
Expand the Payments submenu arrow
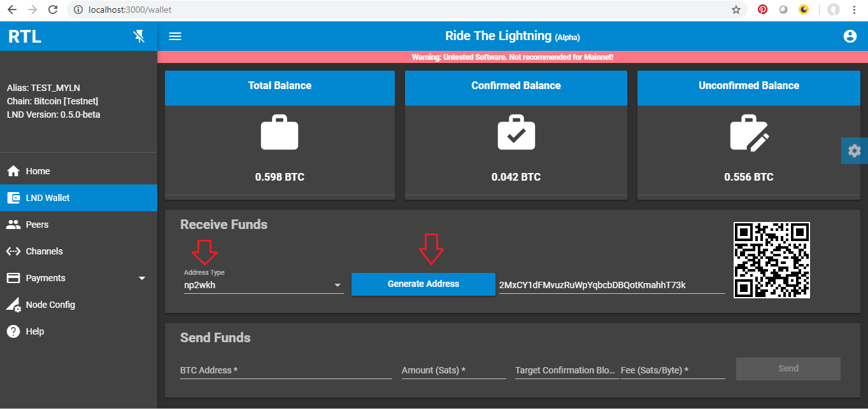[142, 279]
